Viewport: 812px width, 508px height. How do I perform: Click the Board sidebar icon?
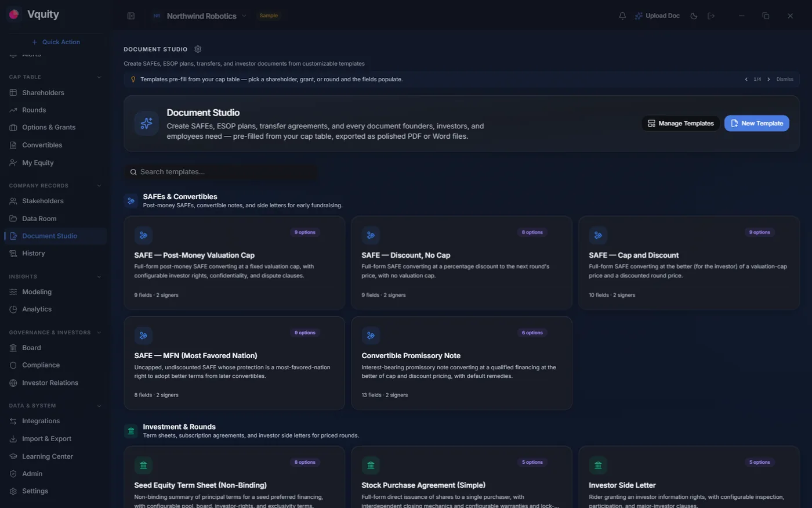pyautogui.click(x=13, y=348)
